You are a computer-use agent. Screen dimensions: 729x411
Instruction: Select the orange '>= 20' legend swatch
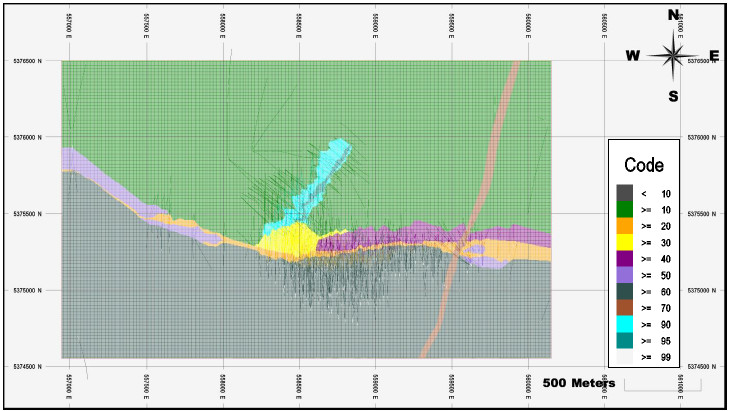click(624, 226)
